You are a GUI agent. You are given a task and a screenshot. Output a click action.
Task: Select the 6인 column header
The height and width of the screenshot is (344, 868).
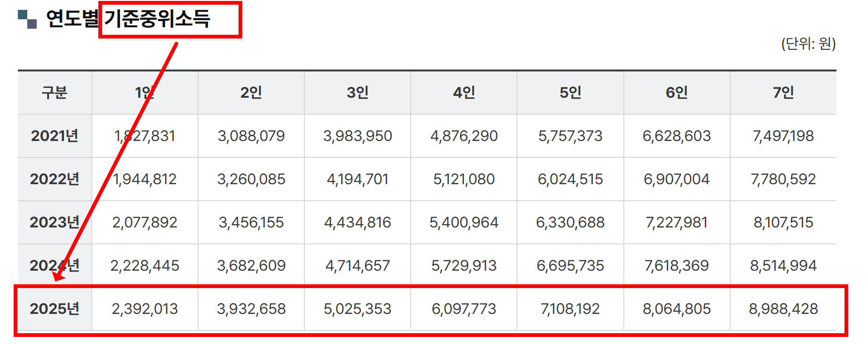pyautogui.click(x=677, y=93)
